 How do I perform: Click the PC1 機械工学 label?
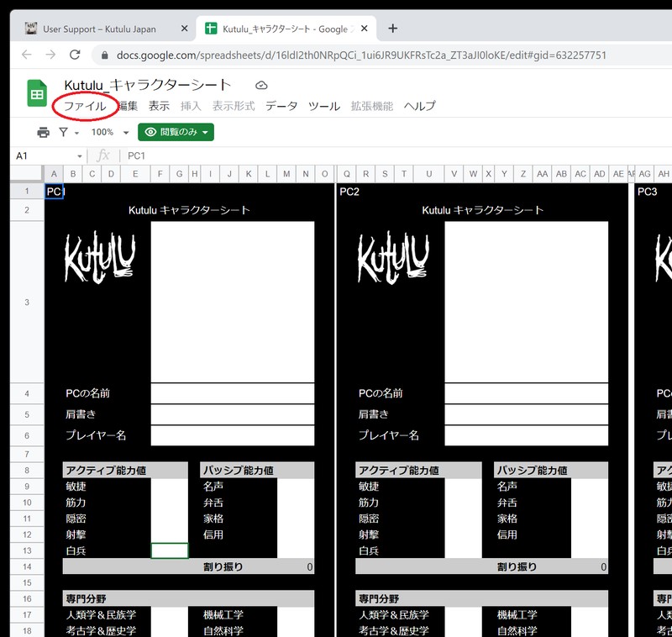223,614
